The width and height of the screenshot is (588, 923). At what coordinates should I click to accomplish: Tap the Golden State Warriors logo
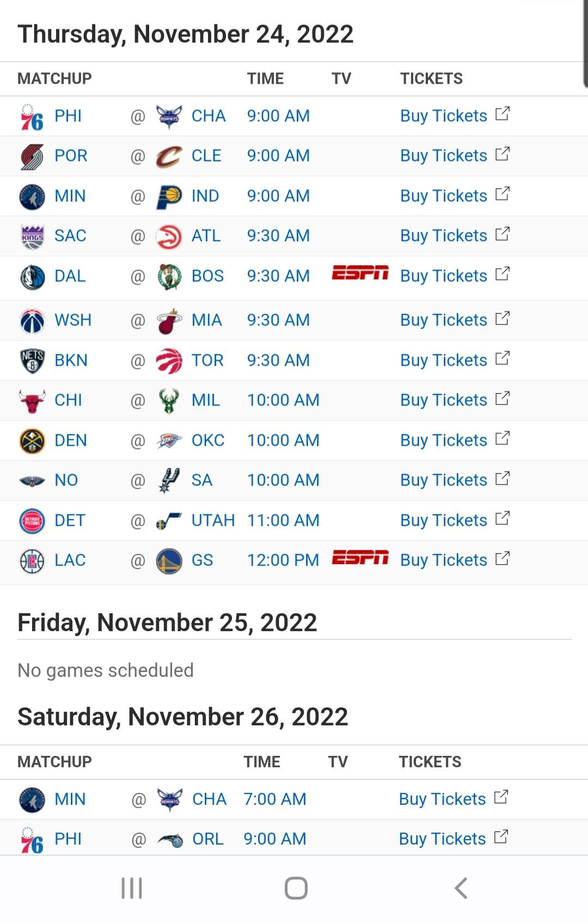tap(169, 561)
